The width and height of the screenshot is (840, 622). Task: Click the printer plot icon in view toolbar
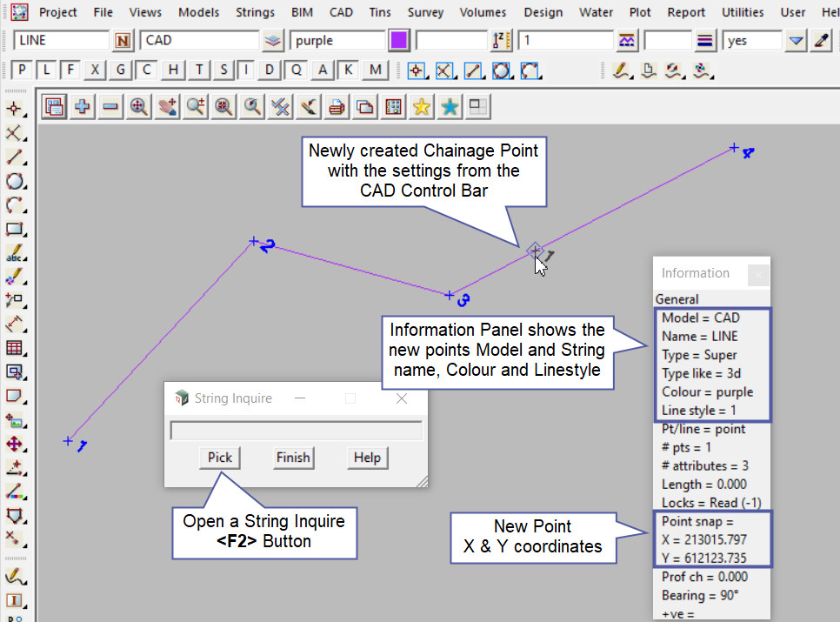337,106
